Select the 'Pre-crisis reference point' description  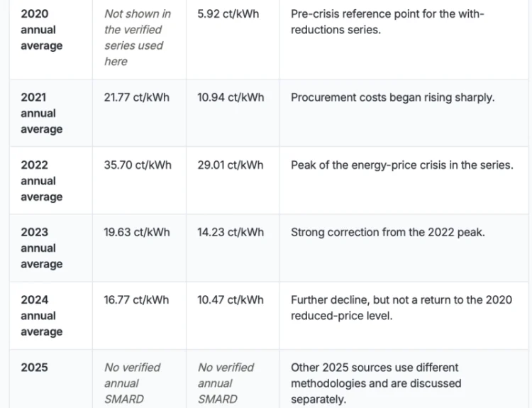(x=387, y=22)
